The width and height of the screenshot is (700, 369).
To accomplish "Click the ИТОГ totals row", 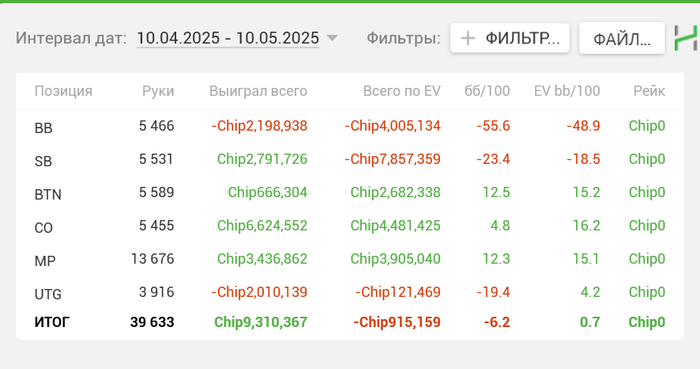I will pos(350,322).
